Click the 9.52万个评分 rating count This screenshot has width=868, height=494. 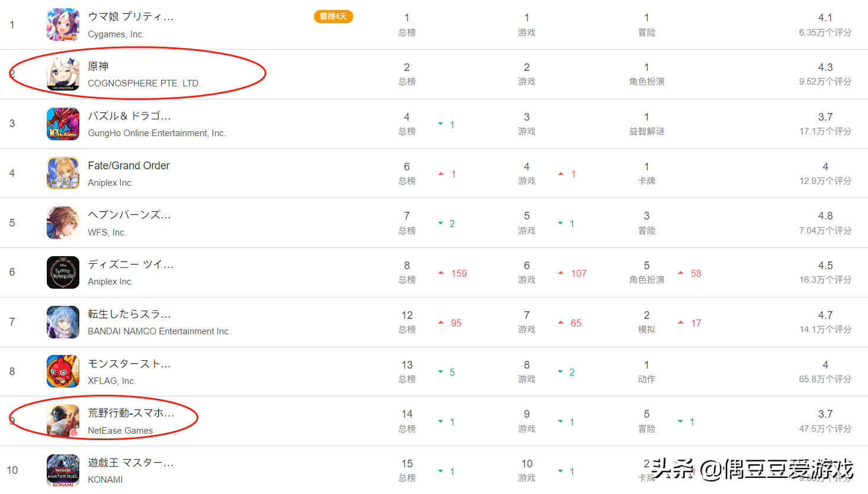(825, 82)
